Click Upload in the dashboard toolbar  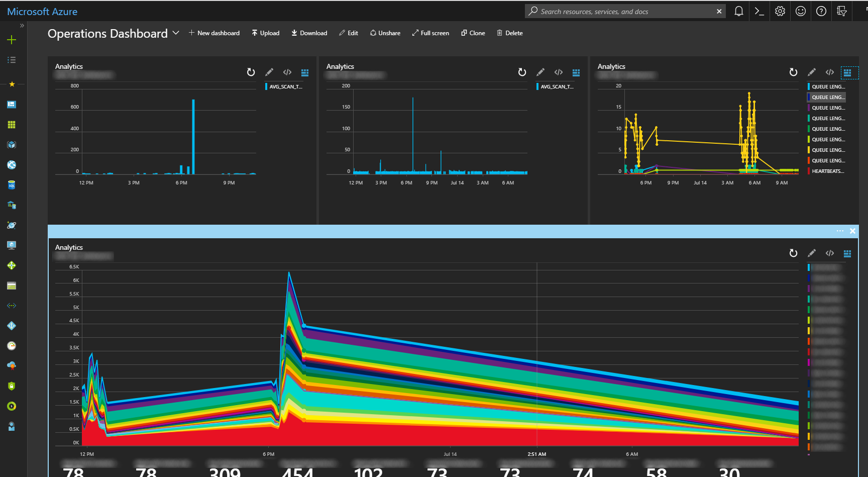[265, 33]
